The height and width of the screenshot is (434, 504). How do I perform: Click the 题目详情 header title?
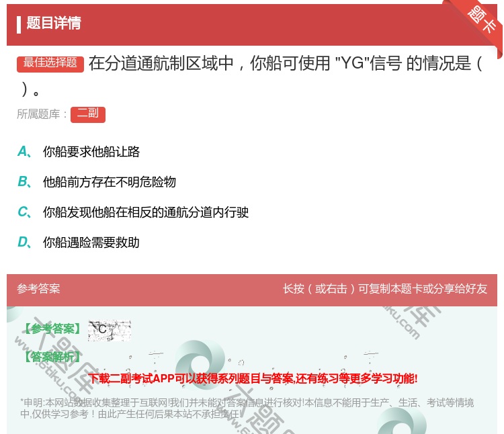pos(54,23)
